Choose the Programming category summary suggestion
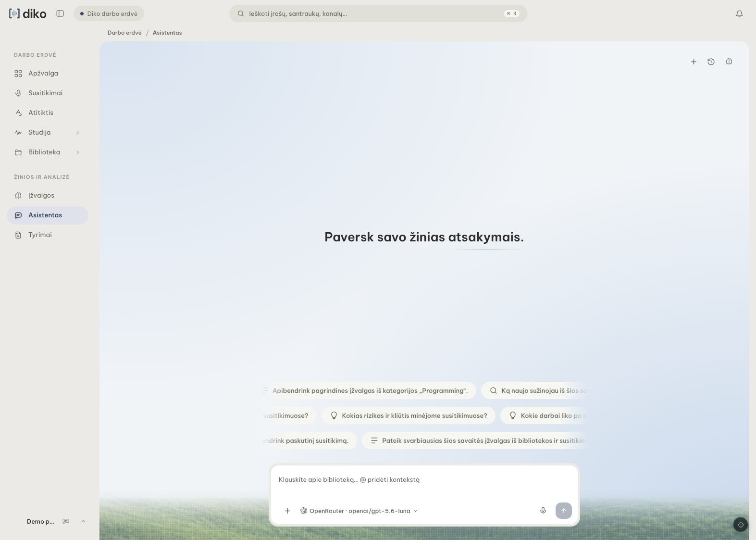Image resolution: width=756 pixels, height=540 pixels. [369, 390]
